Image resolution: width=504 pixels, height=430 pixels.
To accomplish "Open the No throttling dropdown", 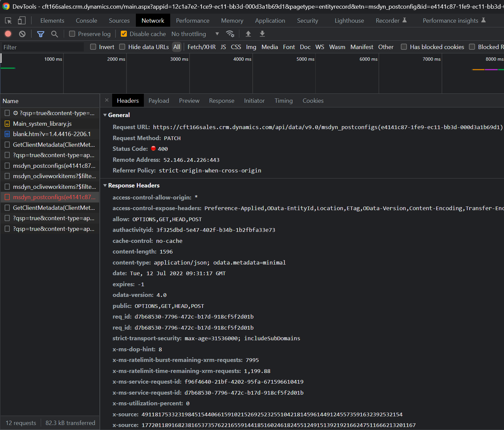I will pos(195,34).
